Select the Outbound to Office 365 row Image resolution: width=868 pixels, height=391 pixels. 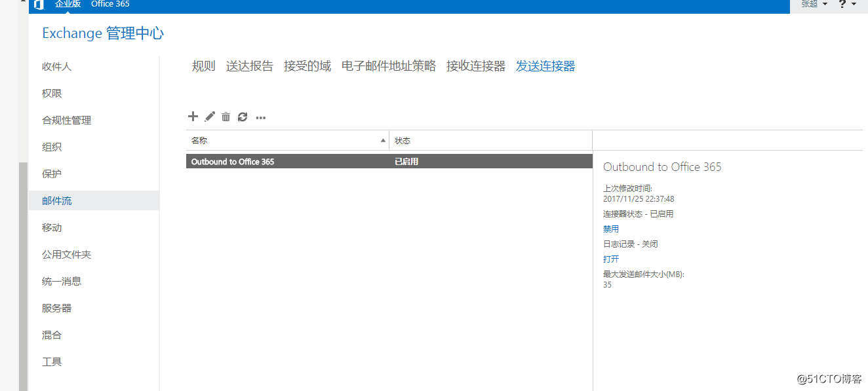[389, 162]
